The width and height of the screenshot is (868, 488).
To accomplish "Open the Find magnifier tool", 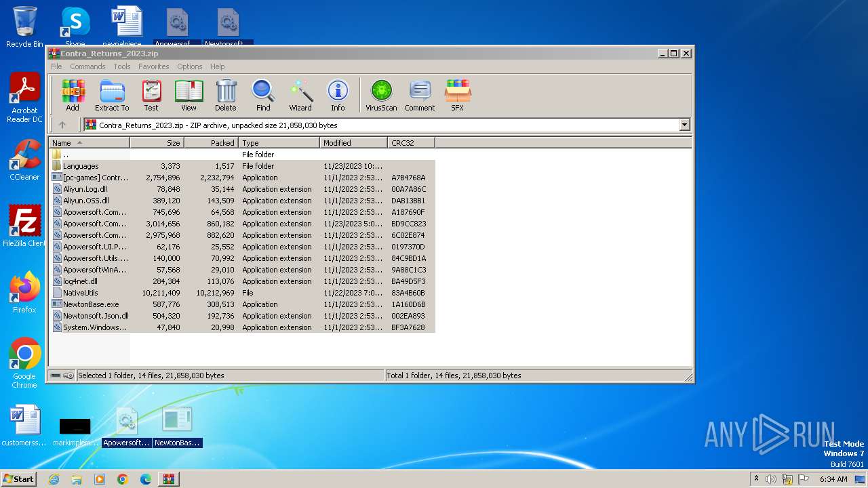I will (x=263, y=96).
